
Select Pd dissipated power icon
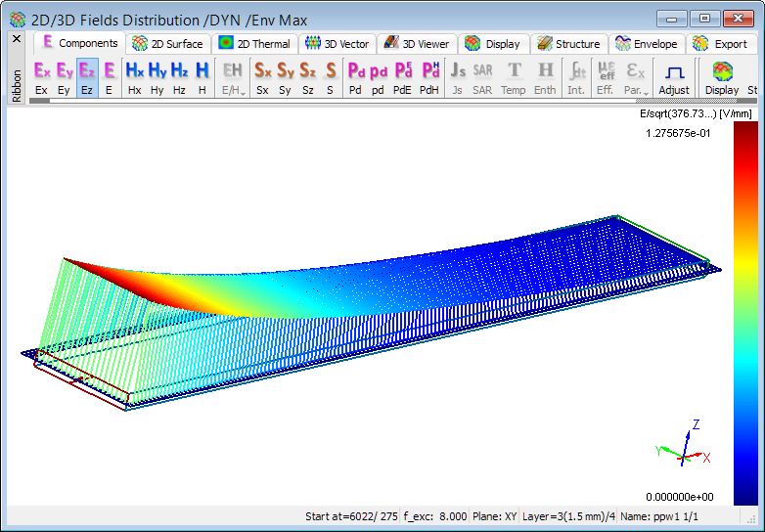click(356, 77)
